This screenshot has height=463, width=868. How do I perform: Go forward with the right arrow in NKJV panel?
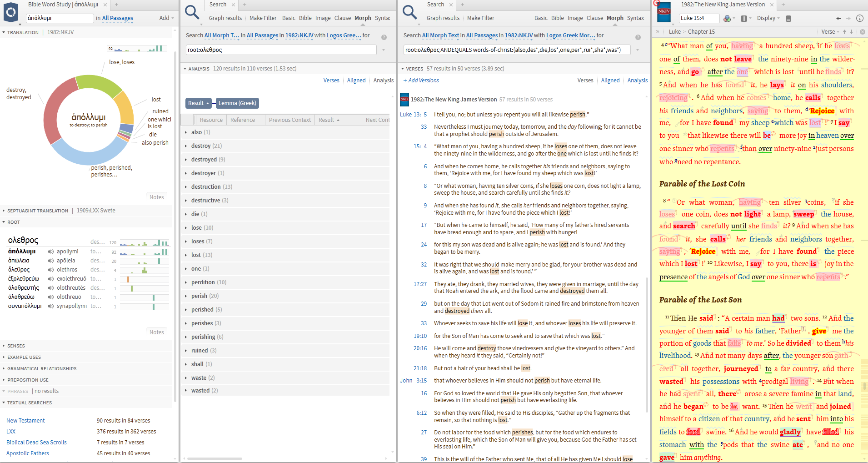[x=848, y=18]
